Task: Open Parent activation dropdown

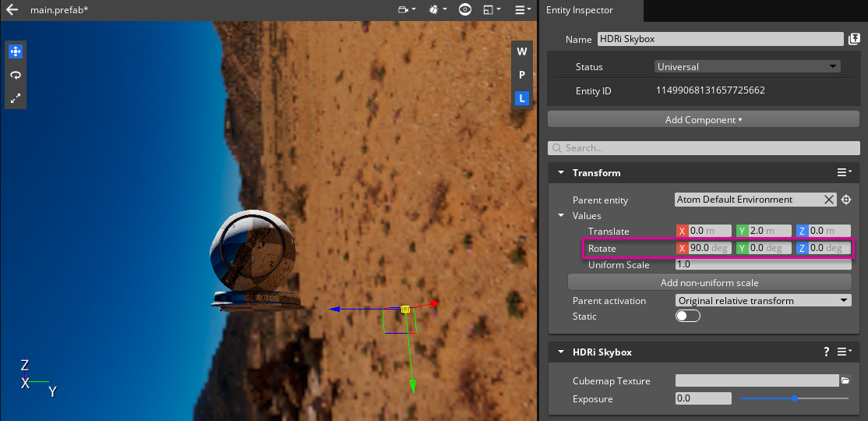Action: coord(763,300)
